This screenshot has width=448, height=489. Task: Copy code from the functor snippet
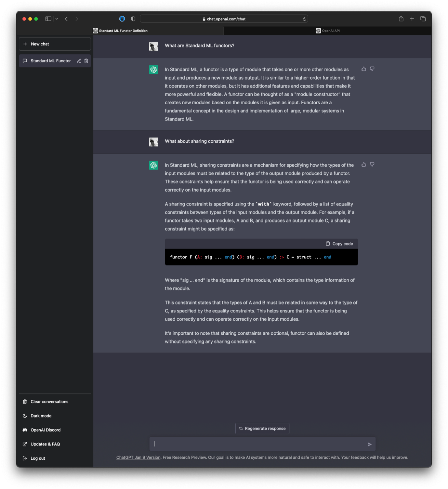[339, 244]
